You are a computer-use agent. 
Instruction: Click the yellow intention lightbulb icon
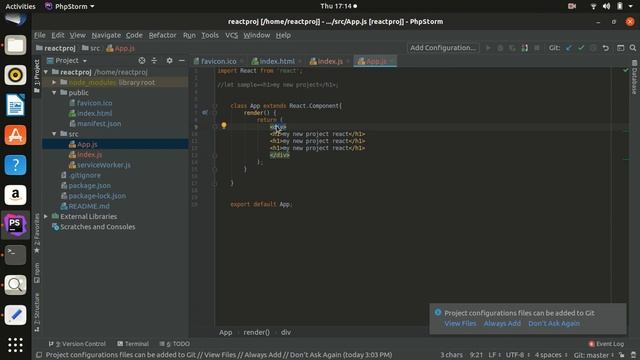224,125
